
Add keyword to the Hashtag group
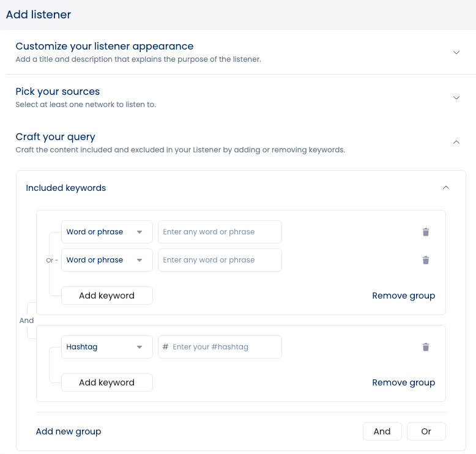[106, 382]
